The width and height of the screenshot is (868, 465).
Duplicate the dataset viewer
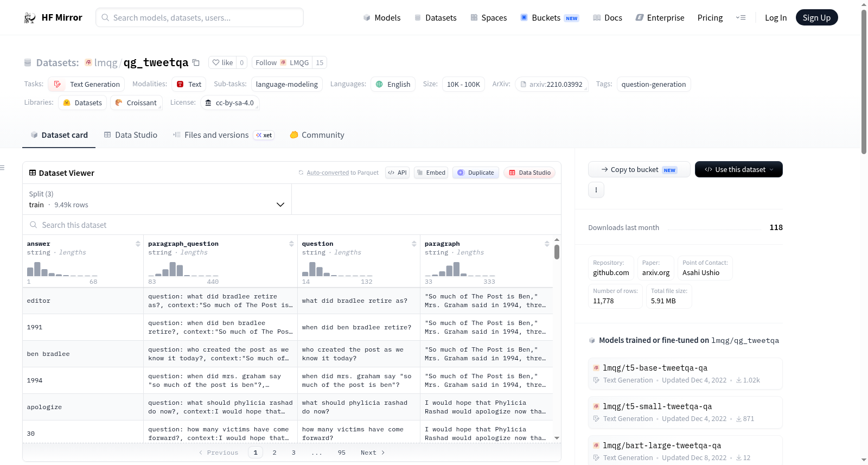click(x=476, y=173)
